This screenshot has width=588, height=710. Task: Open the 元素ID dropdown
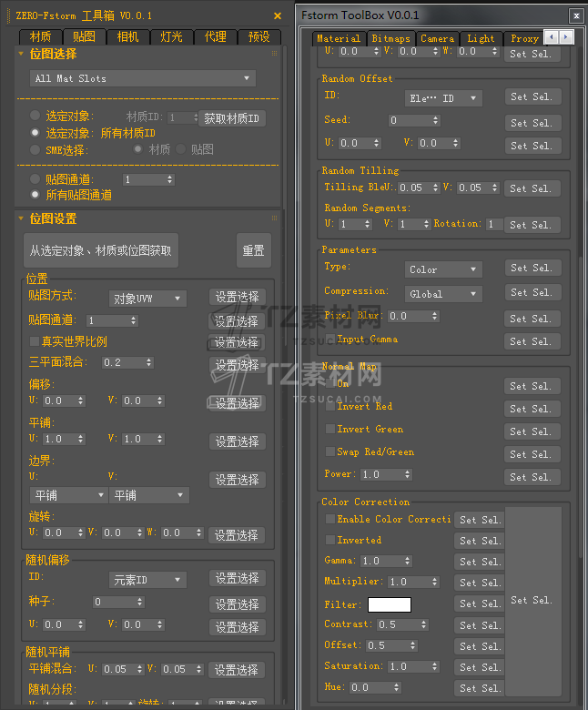pos(147,580)
